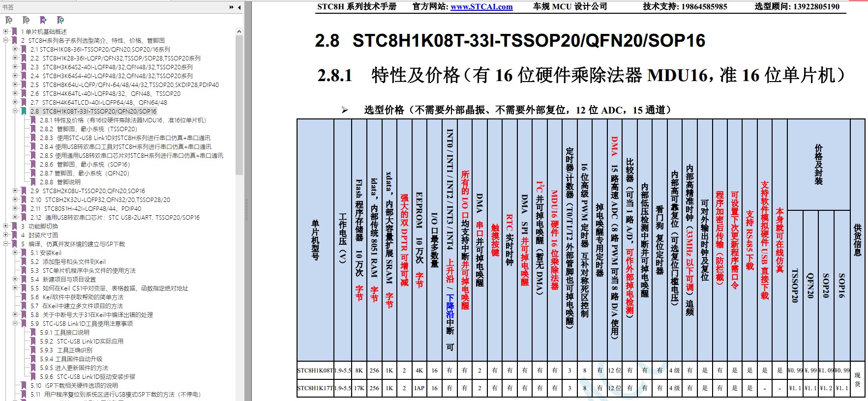Viewport: 868px width, 401px height.
Task: Open bookmark '2.8.2 管脚图, 最小系统 (TSSOP20)'
Action: (x=89, y=129)
